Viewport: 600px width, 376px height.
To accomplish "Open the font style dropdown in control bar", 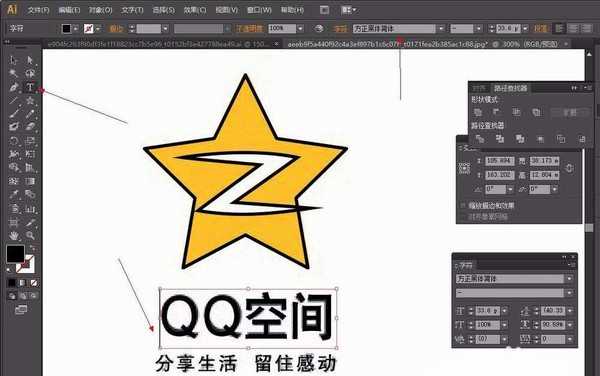I will coord(479,29).
